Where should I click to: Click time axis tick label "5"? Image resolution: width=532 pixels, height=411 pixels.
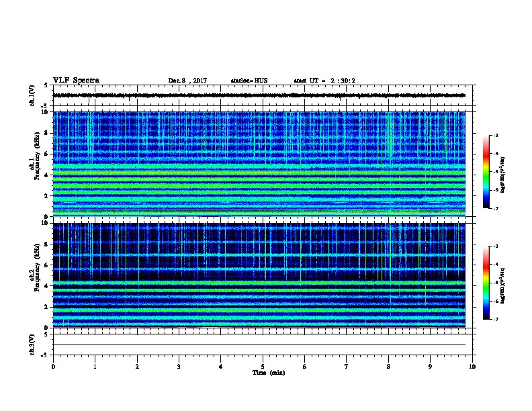pos(263,367)
